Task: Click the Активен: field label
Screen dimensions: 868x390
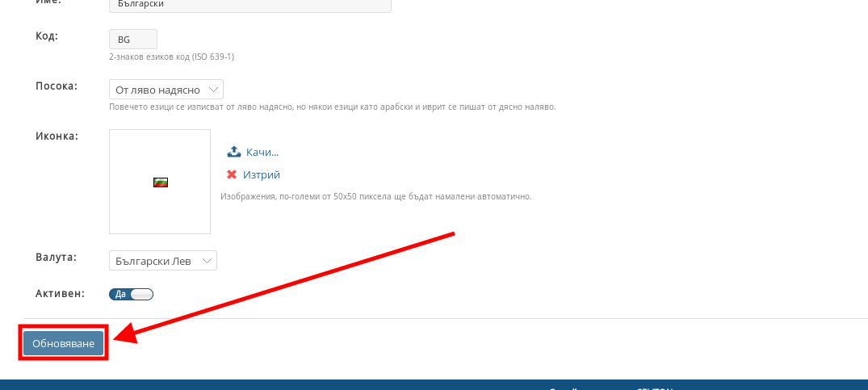Action: (x=59, y=293)
